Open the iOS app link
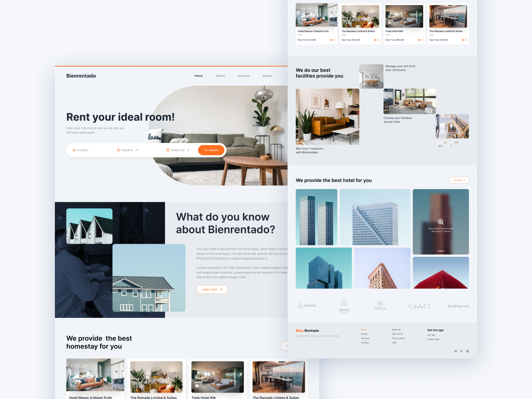 pos(431,335)
